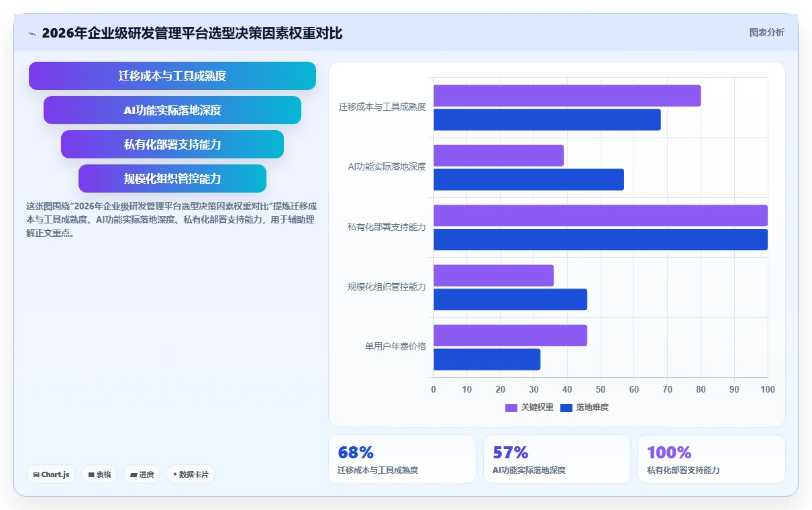Image resolution: width=812 pixels, height=510 pixels.
Task: Click the chart title 2026年企业级研发管理平台选型决策因素权重对比
Action: (192, 34)
